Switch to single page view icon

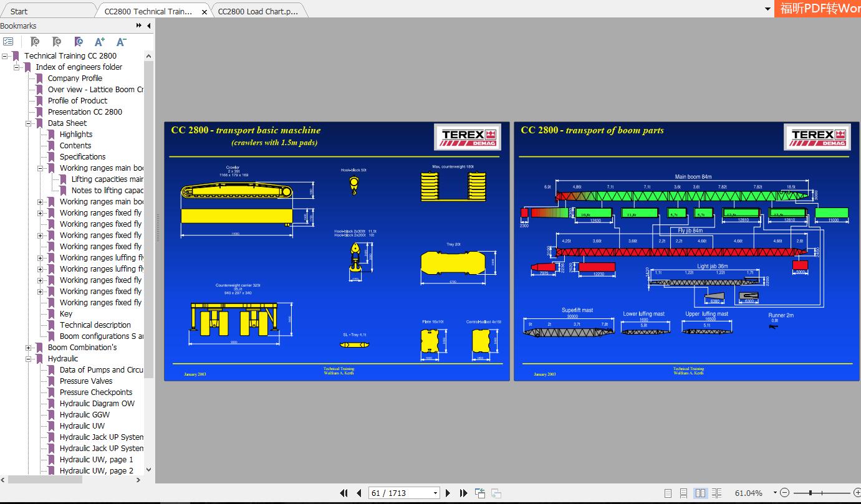[668, 492]
